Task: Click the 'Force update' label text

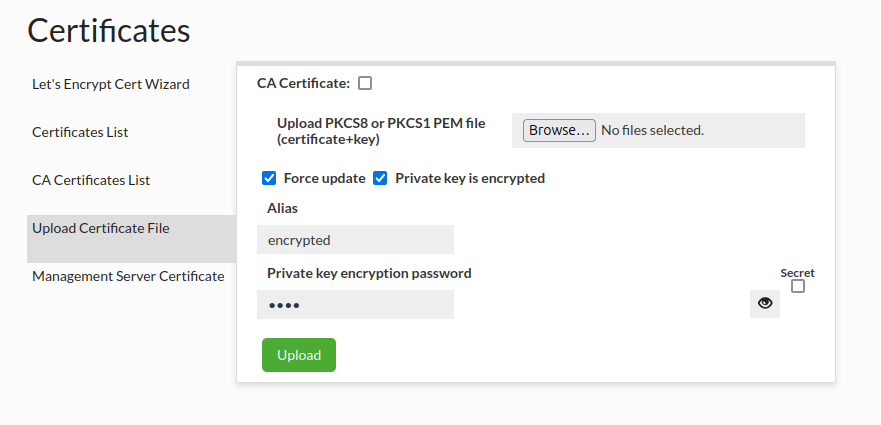Action: click(x=324, y=178)
